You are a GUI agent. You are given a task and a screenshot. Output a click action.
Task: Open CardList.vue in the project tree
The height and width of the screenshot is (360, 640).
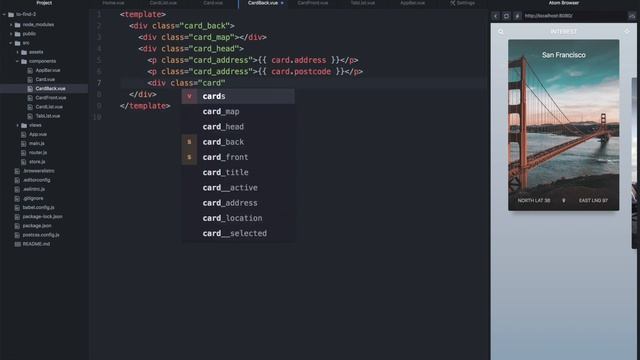pyautogui.click(x=49, y=107)
